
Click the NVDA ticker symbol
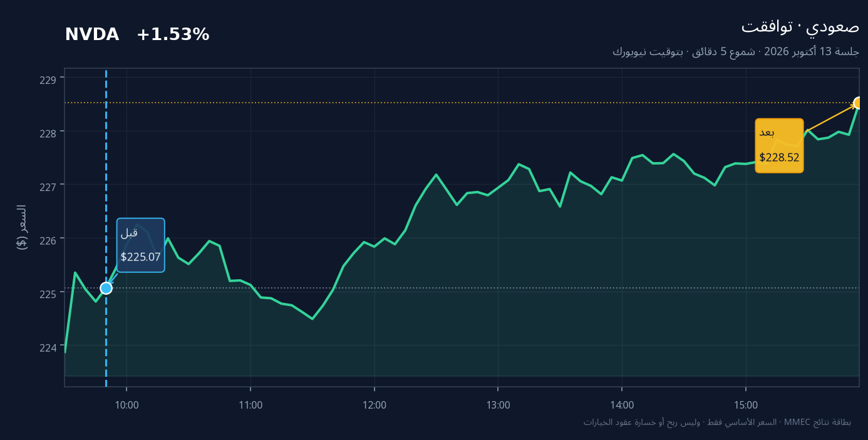pos(92,35)
